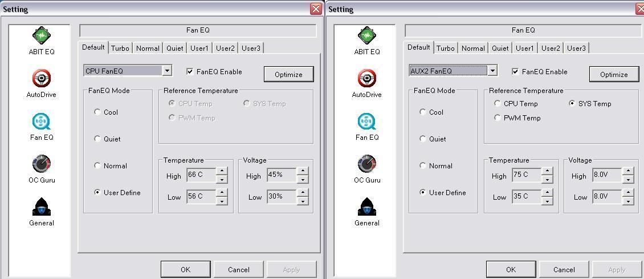Expand the CPU FanEQ dropdown
Screen dimensions: 644x279
pyautogui.click(x=167, y=71)
